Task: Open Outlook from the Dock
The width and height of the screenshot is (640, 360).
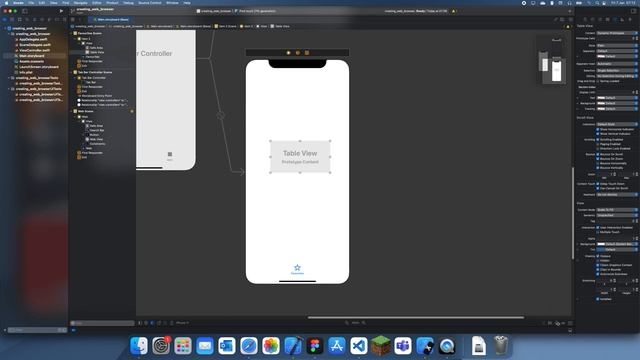Action: pyautogui.click(x=227, y=346)
